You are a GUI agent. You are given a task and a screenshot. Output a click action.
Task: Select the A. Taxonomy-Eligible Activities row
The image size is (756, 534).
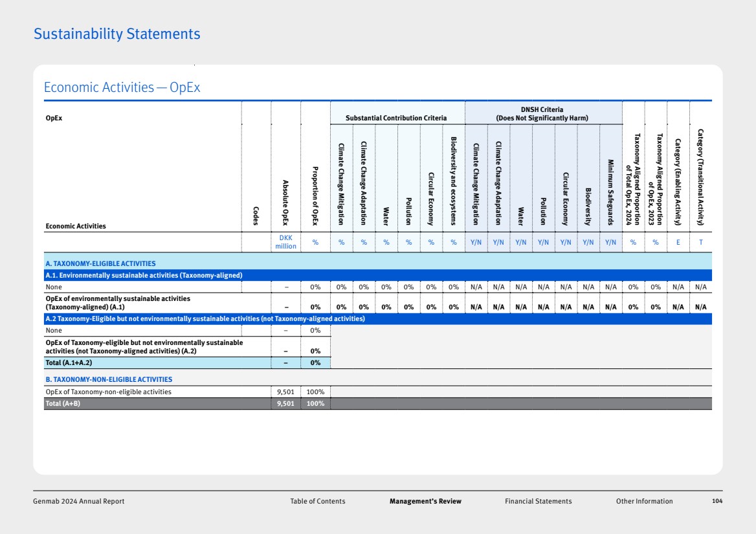pos(100,263)
